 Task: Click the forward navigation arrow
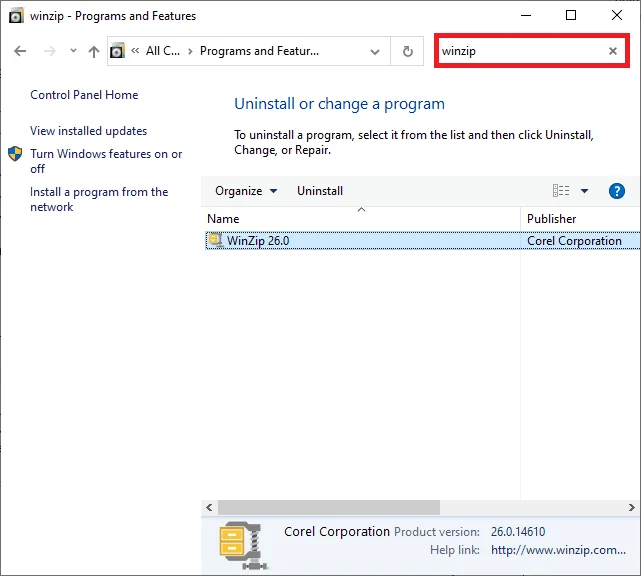pos(49,52)
